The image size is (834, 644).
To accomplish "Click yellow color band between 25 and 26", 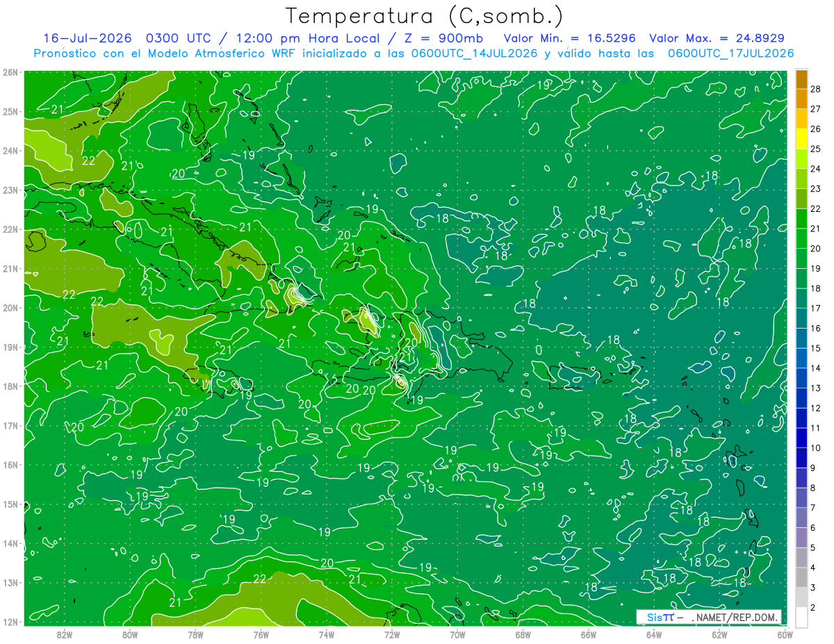I will point(801,139).
